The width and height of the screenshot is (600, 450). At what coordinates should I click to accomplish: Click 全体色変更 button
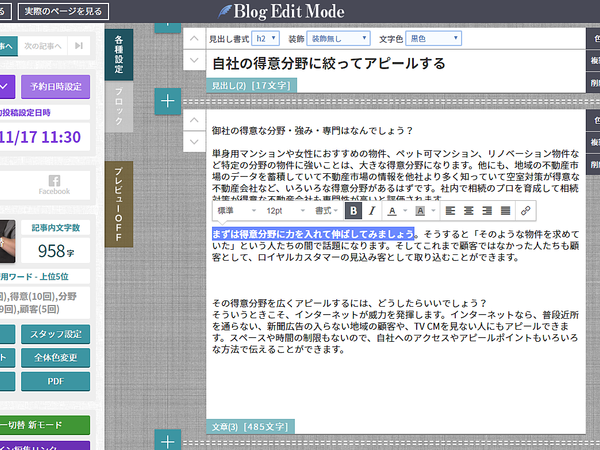[x=56, y=358]
